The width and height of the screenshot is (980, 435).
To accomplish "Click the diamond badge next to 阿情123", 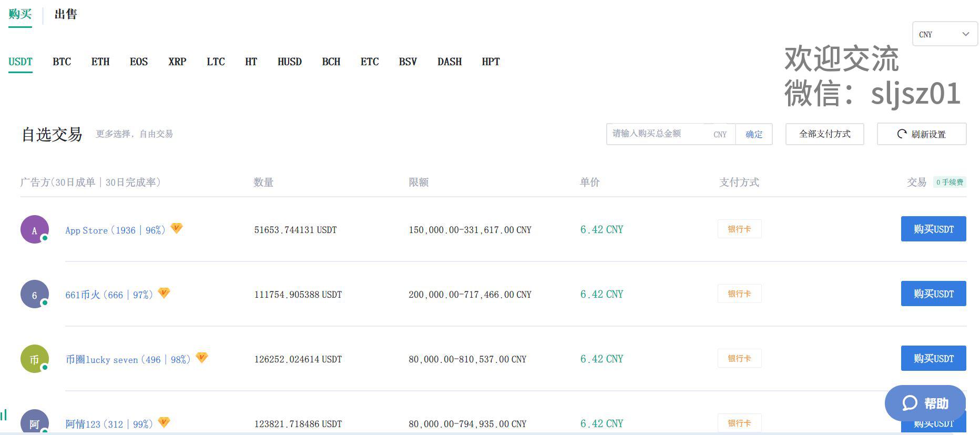I will (x=164, y=422).
